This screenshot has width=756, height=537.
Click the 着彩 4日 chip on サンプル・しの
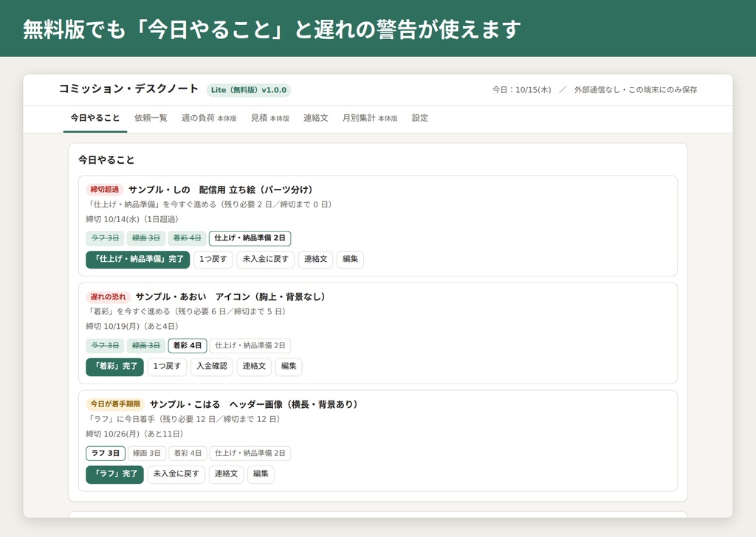point(187,238)
